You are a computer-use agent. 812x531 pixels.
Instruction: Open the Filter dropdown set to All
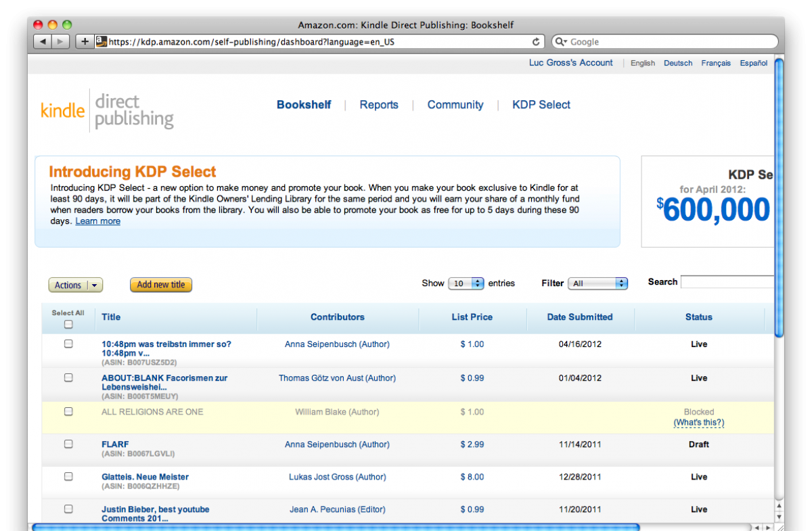click(597, 283)
